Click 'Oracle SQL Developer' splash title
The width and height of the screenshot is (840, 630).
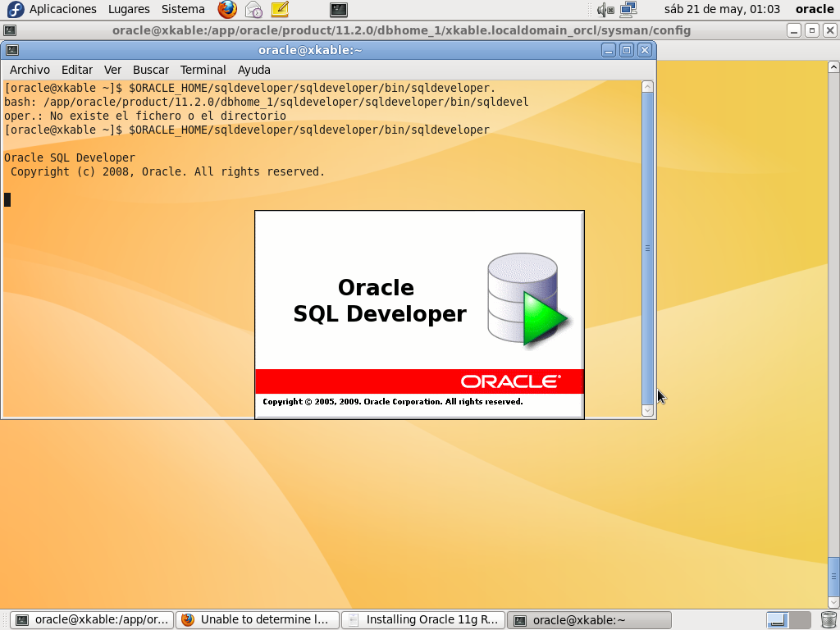379,300
